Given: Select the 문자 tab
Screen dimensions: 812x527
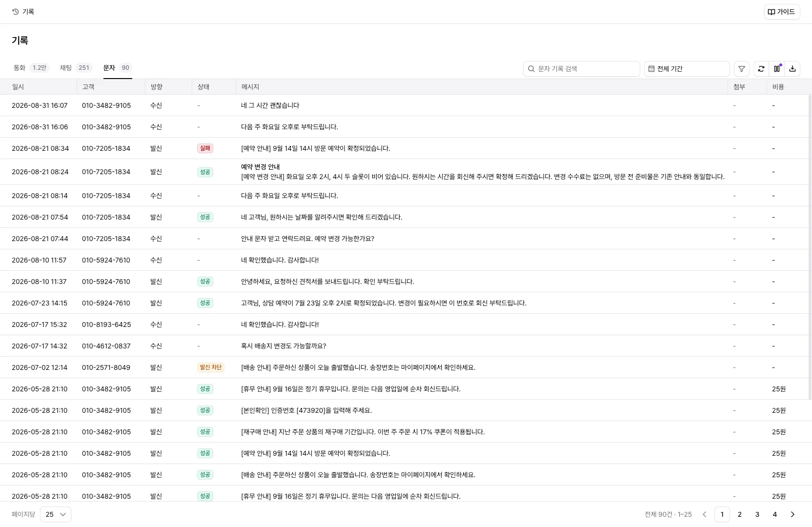Looking at the screenshot, I should coord(118,68).
